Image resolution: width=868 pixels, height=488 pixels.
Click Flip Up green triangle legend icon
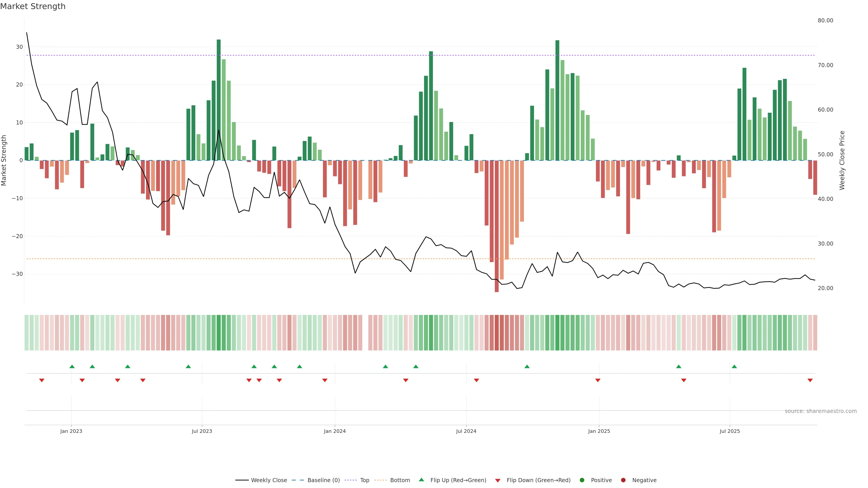point(421,480)
